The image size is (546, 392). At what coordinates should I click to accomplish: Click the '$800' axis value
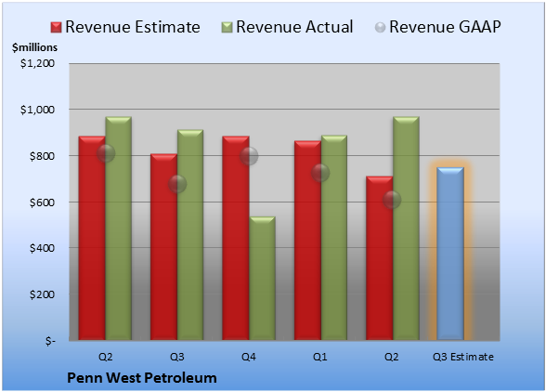(x=42, y=156)
